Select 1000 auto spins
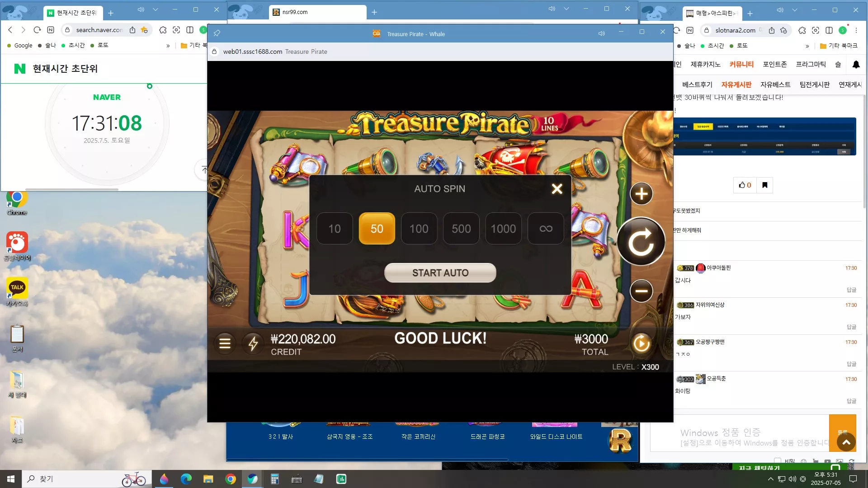Screen dimensions: 868x488 click(503, 229)
